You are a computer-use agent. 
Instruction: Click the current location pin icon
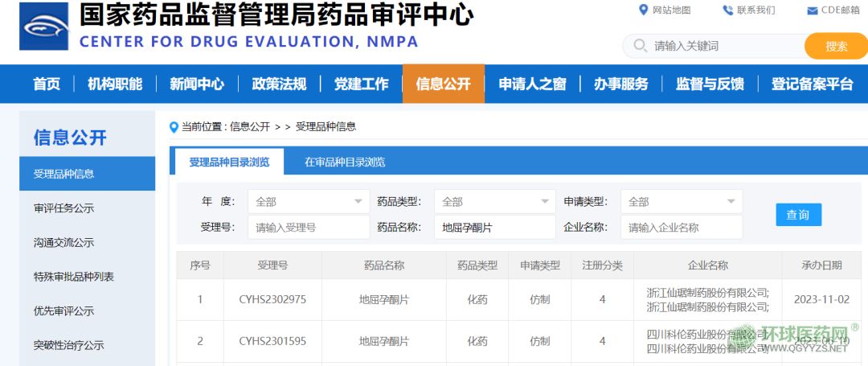[174, 127]
